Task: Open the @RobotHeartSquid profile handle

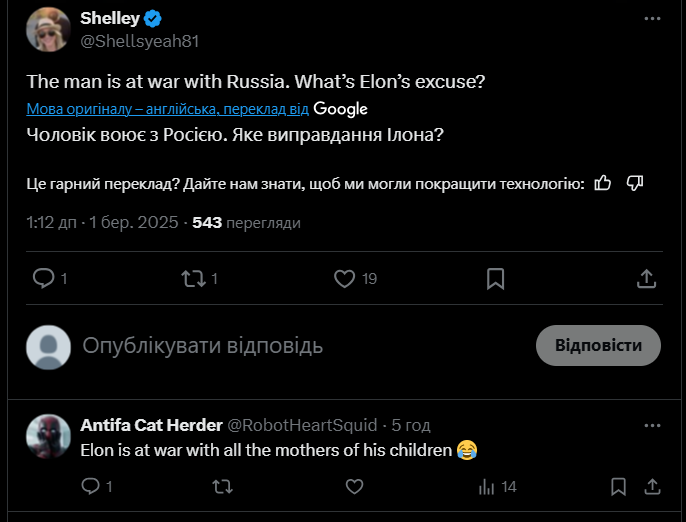Action: tap(302, 425)
